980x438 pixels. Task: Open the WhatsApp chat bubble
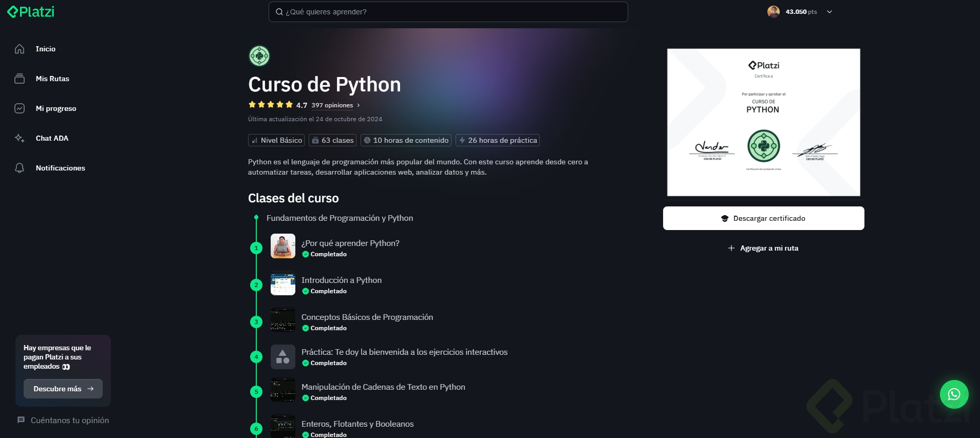point(954,394)
